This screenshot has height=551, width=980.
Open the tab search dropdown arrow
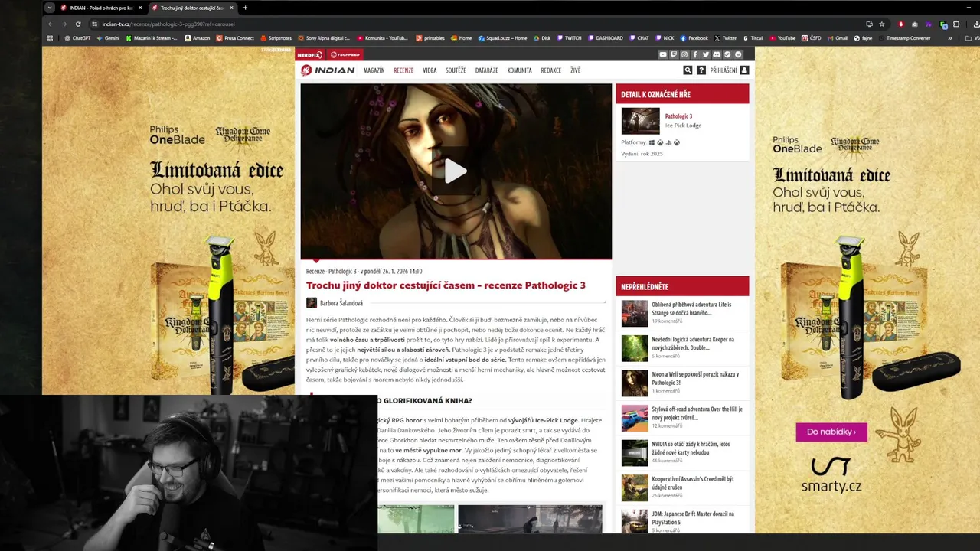click(50, 8)
